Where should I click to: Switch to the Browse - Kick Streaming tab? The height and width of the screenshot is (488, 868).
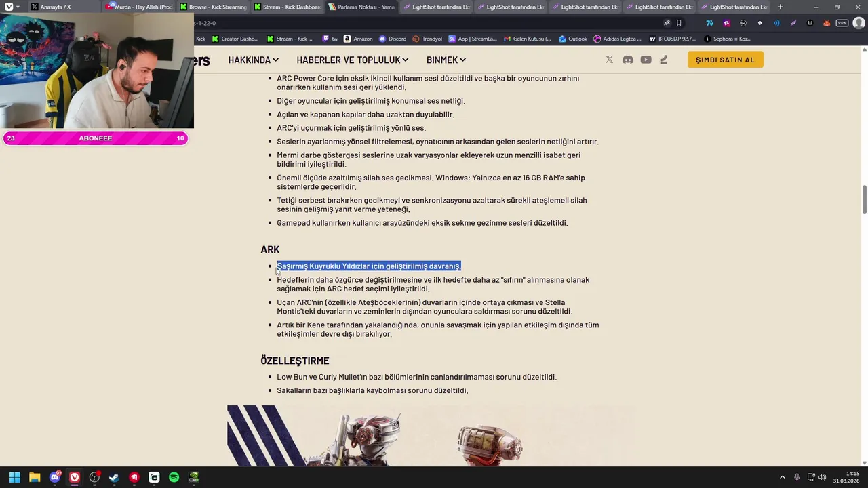pyautogui.click(x=214, y=7)
